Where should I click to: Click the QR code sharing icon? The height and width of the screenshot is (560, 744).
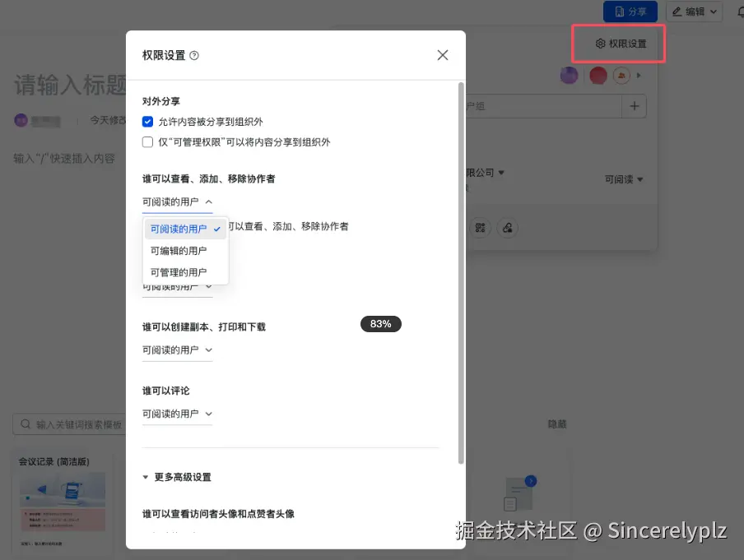coord(481,228)
